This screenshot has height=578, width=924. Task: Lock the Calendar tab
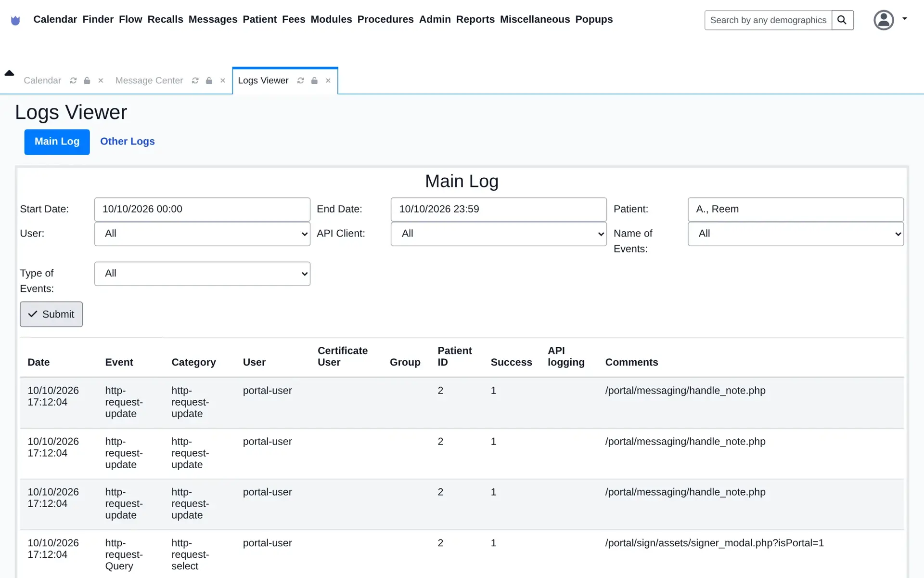[x=87, y=80]
